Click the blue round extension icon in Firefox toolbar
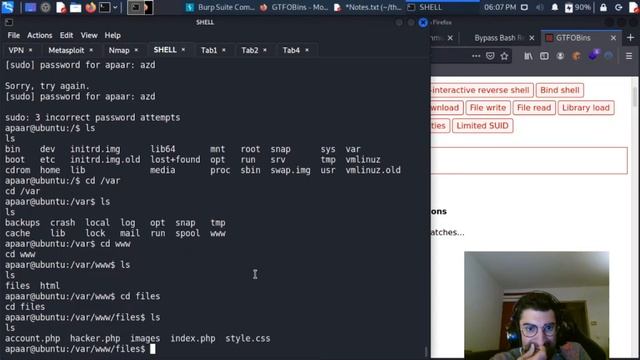Viewport: 640px width, 360px height. pos(609,56)
